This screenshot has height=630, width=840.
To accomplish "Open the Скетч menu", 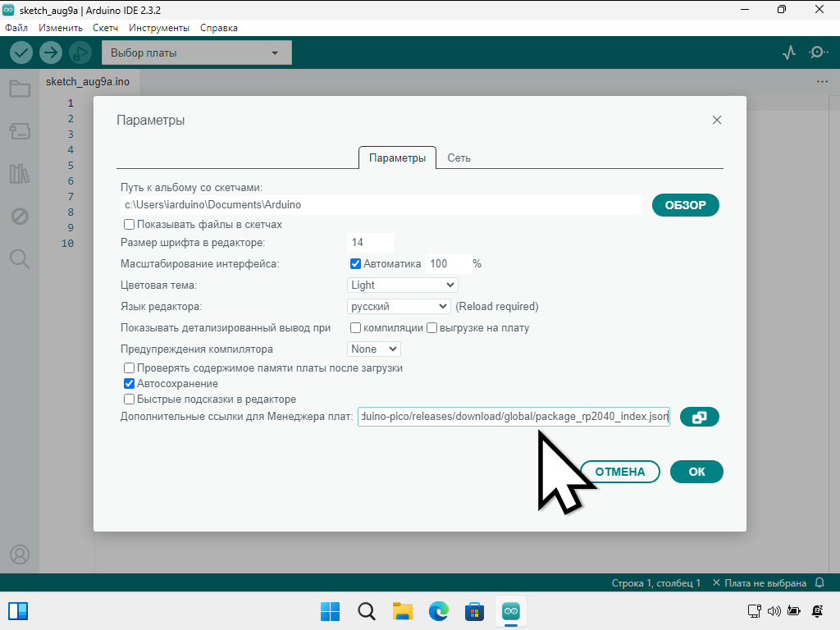I will 105,28.
